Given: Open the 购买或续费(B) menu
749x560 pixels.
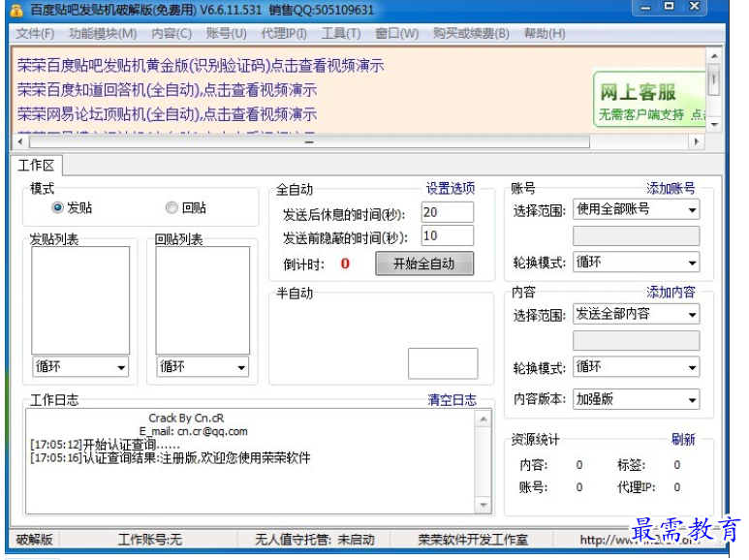Looking at the screenshot, I should [471, 34].
